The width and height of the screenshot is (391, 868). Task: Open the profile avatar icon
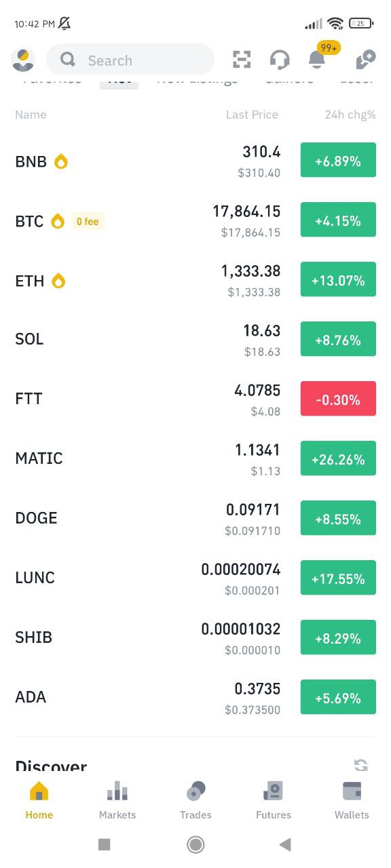[x=23, y=60]
